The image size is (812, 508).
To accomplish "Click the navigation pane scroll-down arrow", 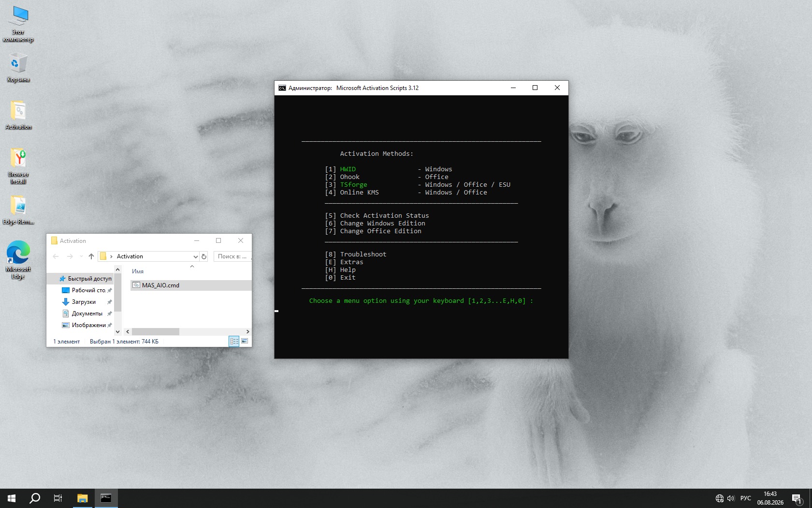I will [x=117, y=332].
